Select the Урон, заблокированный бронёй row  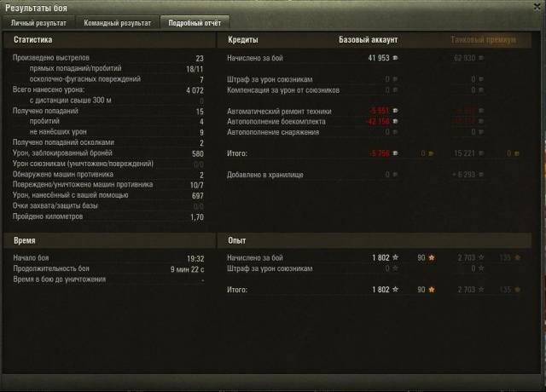point(108,153)
